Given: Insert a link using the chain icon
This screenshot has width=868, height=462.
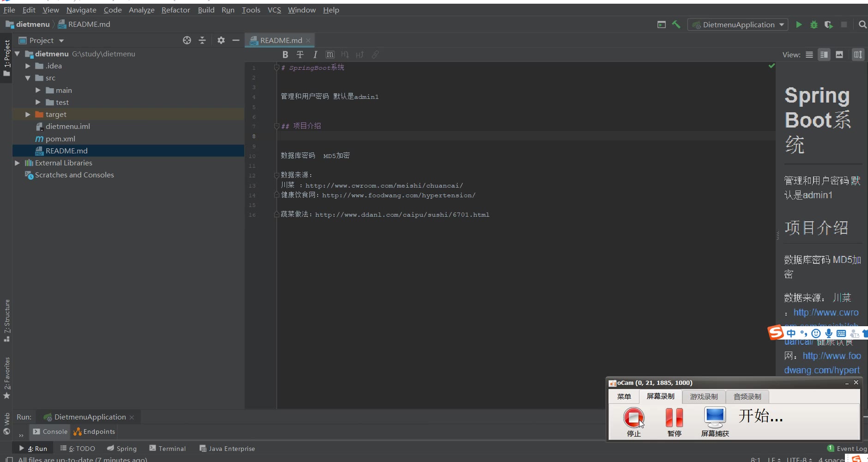Looking at the screenshot, I should [375, 55].
